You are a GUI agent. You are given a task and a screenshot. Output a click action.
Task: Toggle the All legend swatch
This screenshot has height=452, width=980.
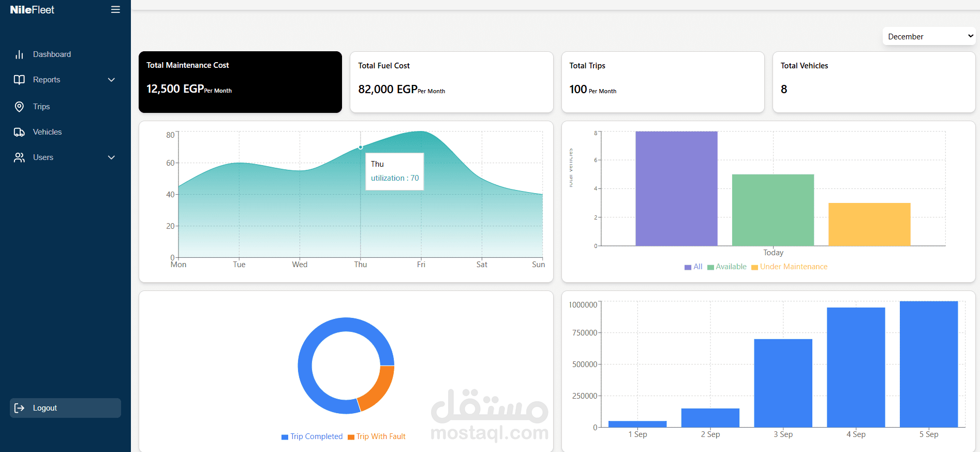coord(688,267)
